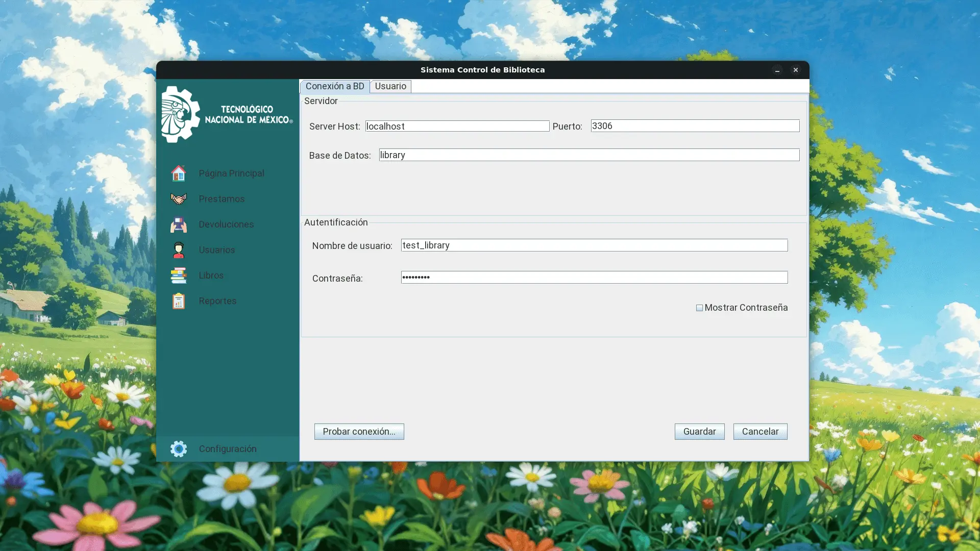980x551 pixels.
Task: Click the Usuarios person icon
Action: click(x=178, y=249)
